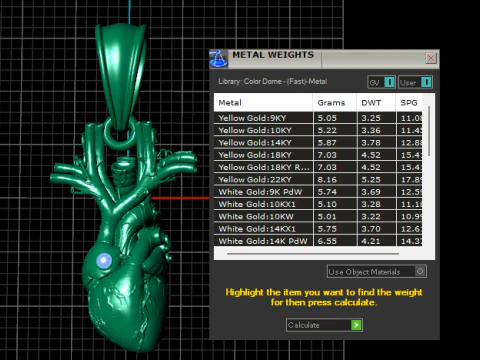Click the vertical scrollbar of the metal list
The image size is (480, 360).
click(429, 131)
